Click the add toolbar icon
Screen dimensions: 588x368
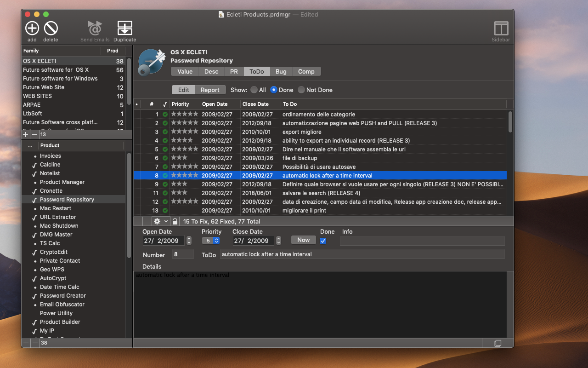[x=32, y=29]
